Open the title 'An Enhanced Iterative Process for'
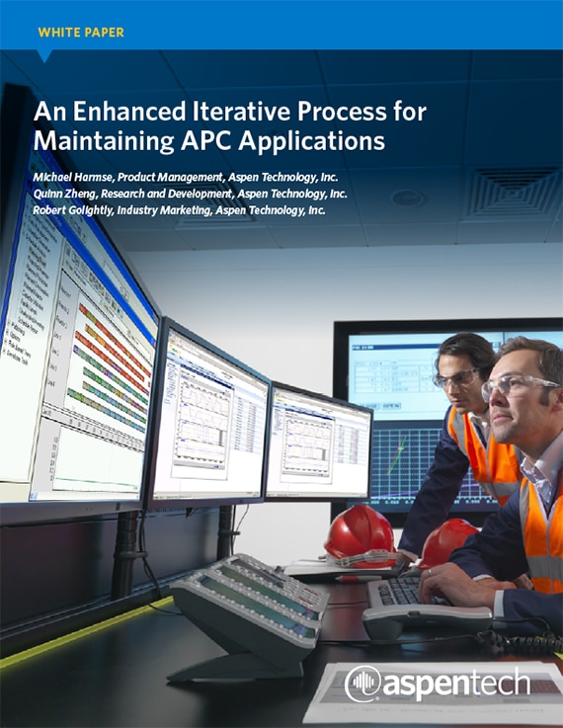Screen dimensions: 563x728 (230, 112)
